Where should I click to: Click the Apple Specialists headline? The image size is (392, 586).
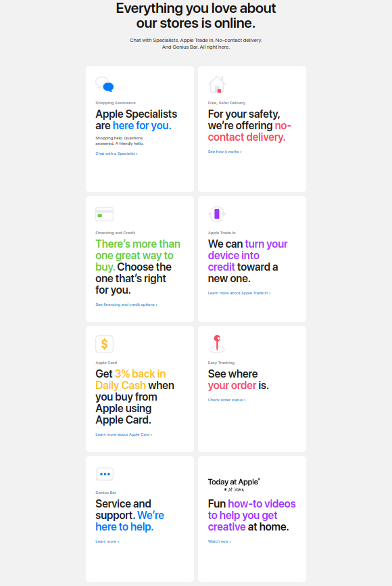[x=137, y=120]
